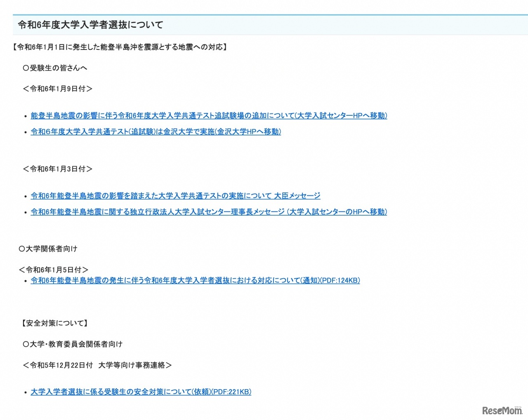Click the 大学等向け事務連絡 date heading
Screen dimensions: 528x420
[x=97, y=365]
